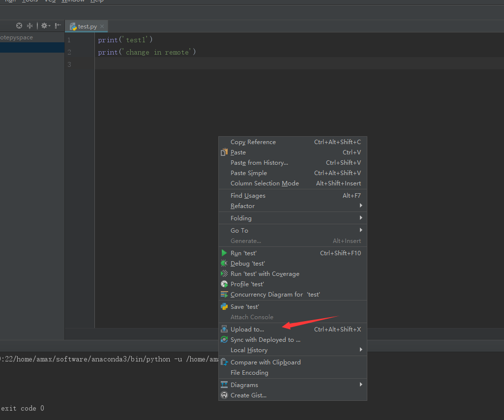Click Create Gist... GitHub entry
This screenshot has width=504, height=420.
[248, 395]
